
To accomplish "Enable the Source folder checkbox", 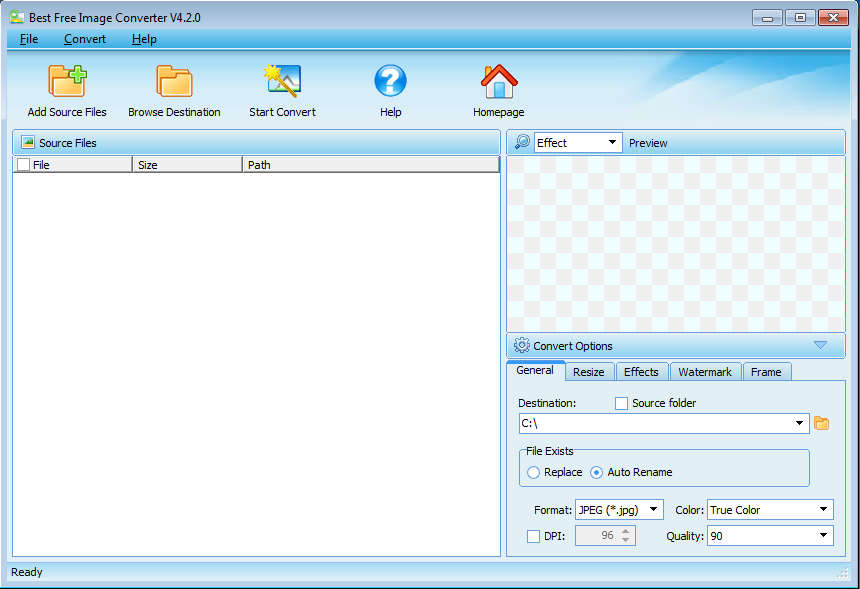I will pyautogui.click(x=622, y=403).
